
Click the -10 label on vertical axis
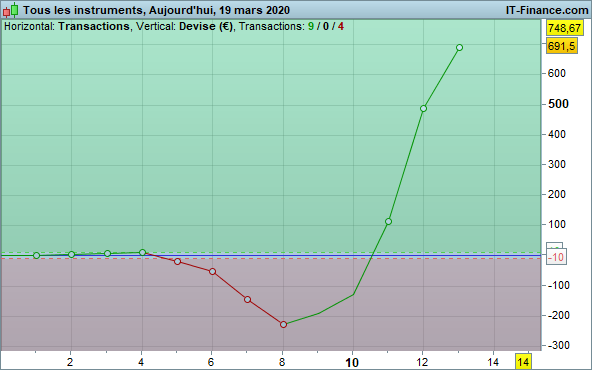coord(556,257)
